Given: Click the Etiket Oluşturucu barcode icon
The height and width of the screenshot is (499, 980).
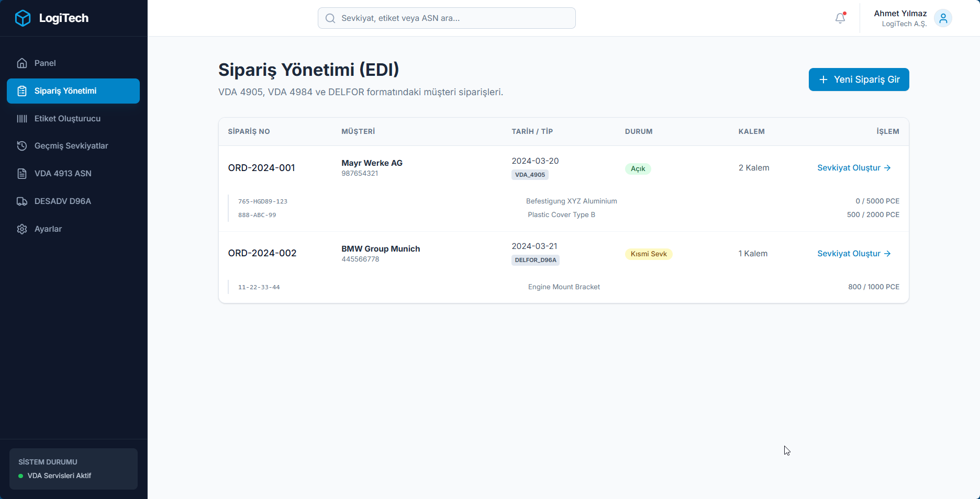Looking at the screenshot, I should (22, 119).
